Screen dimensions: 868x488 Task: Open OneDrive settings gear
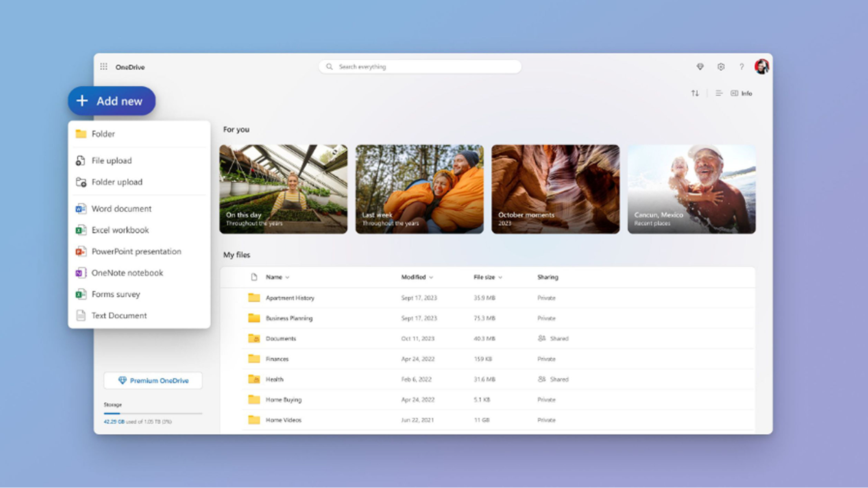coord(721,67)
